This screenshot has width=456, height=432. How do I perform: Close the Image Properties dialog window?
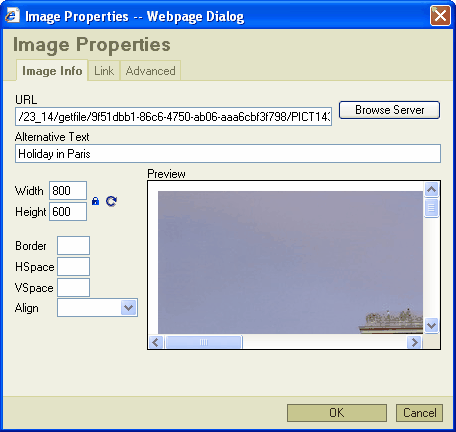(440, 16)
